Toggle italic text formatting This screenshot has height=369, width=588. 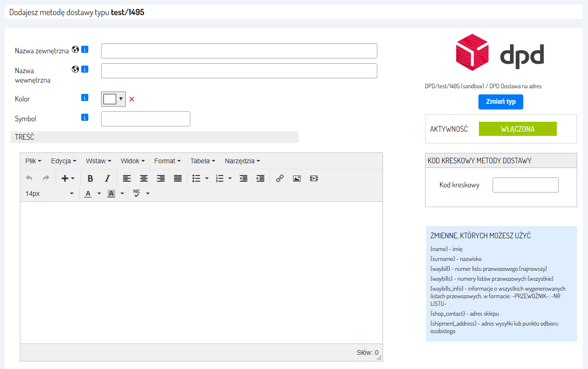107,178
